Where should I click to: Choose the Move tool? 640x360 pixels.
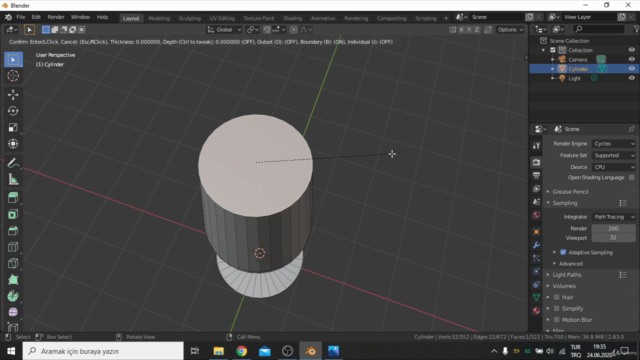tap(13, 94)
